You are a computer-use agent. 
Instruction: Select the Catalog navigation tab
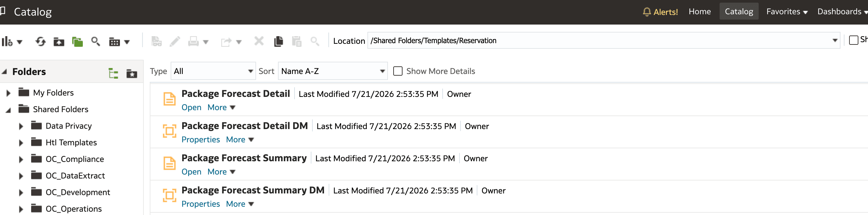tap(738, 12)
